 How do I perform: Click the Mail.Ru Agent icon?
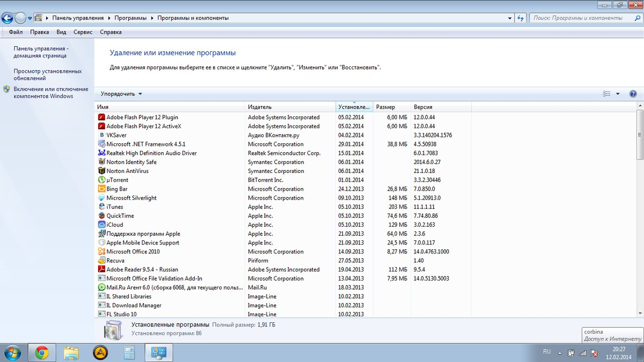pyautogui.click(x=102, y=288)
